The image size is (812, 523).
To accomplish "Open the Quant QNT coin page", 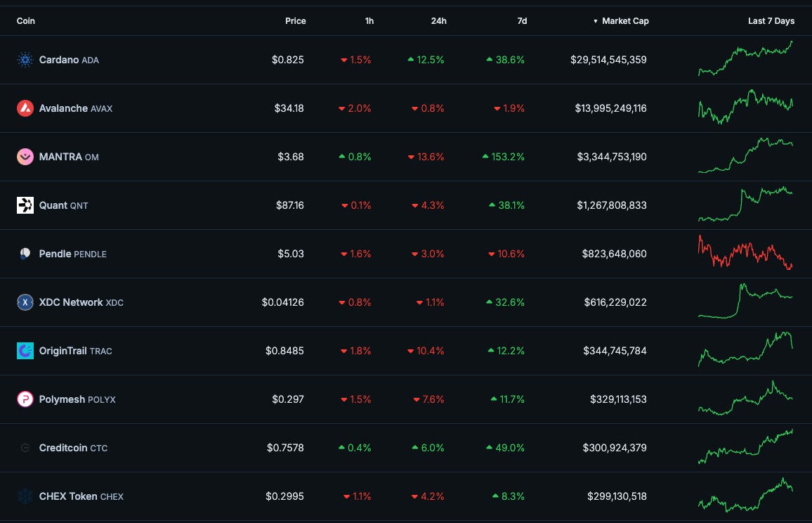I will [x=64, y=205].
